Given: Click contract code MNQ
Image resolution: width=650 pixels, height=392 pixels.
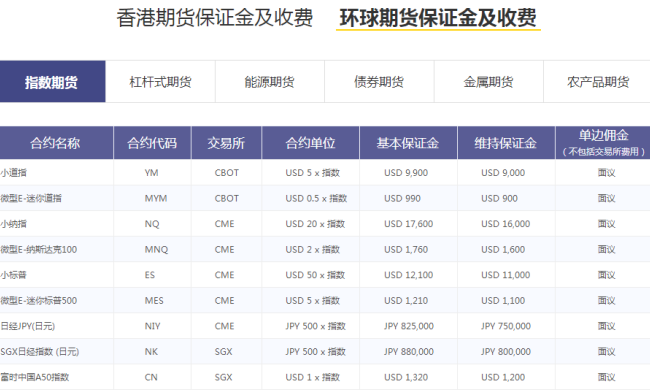Looking at the screenshot, I should [156, 250].
